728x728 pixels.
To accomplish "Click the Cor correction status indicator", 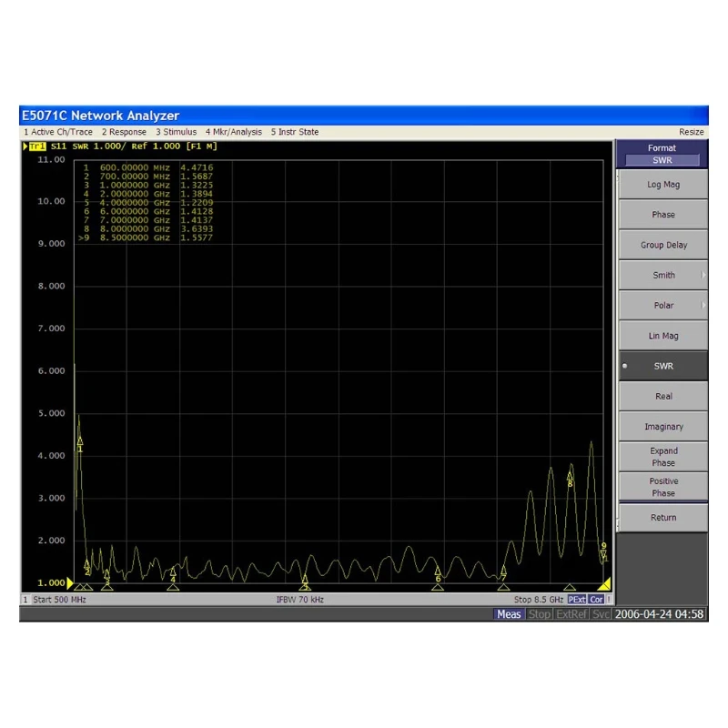I will 596,600.
